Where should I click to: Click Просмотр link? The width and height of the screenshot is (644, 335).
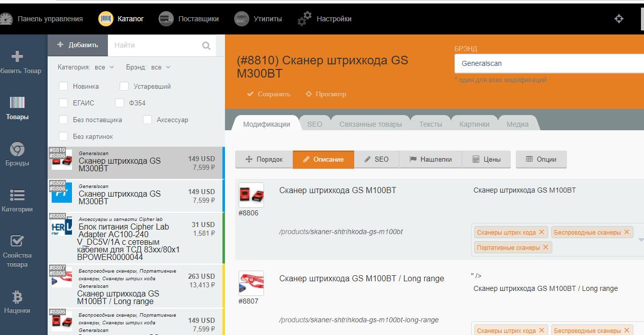326,94
